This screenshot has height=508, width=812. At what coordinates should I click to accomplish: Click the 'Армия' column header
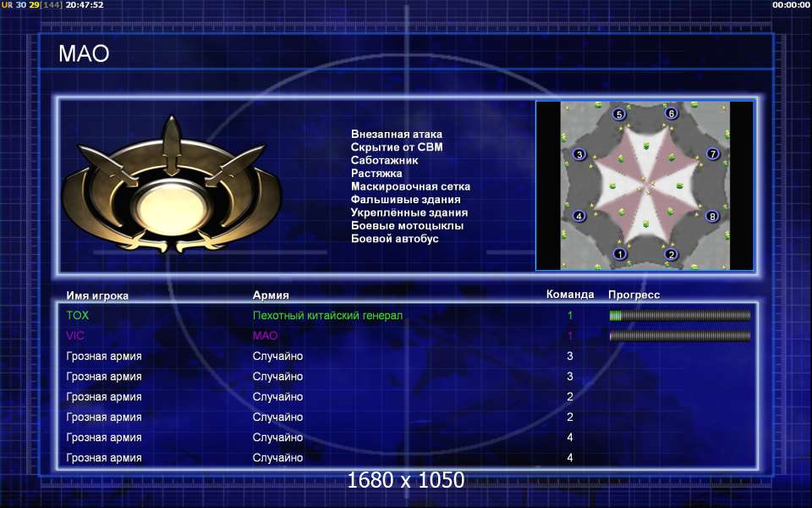click(x=271, y=295)
